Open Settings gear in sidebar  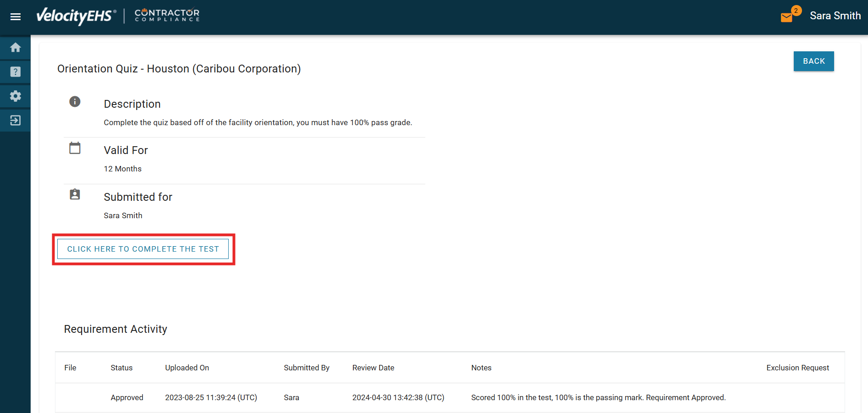(16, 96)
